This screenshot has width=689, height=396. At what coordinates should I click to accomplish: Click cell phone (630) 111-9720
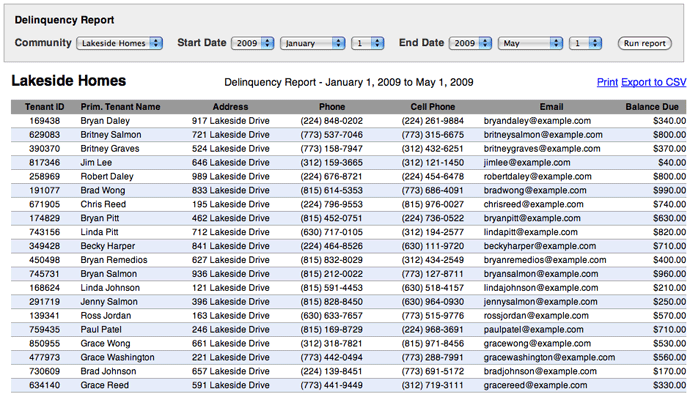433,246
